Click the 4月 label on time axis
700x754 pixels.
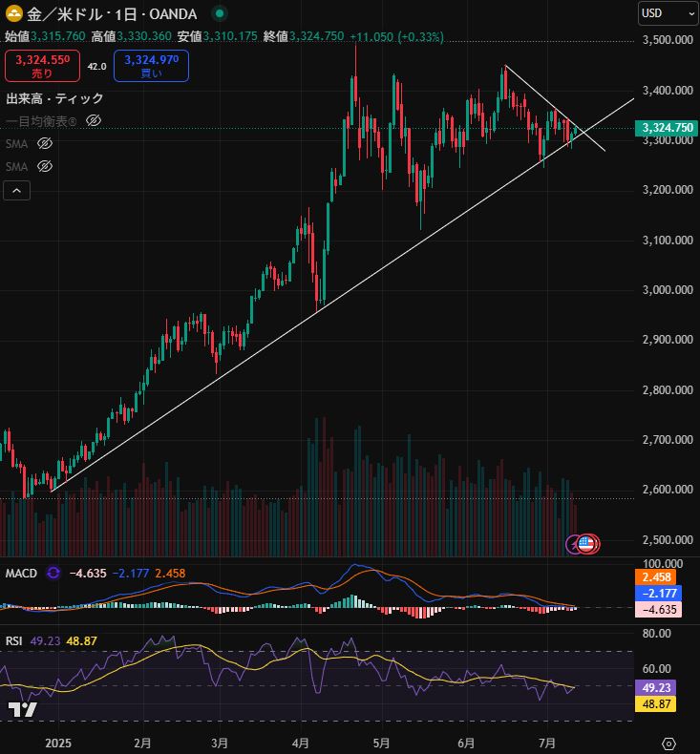[x=300, y=743]
